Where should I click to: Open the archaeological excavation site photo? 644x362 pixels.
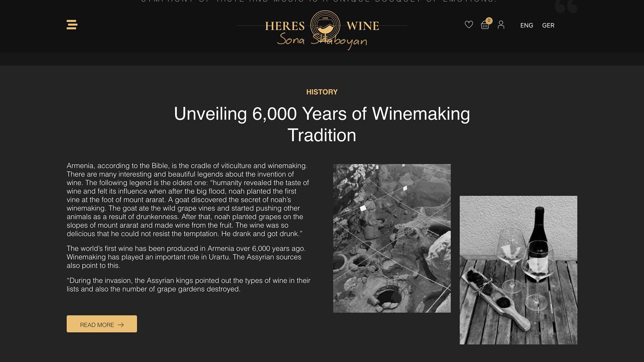click(x=392, y=238)
